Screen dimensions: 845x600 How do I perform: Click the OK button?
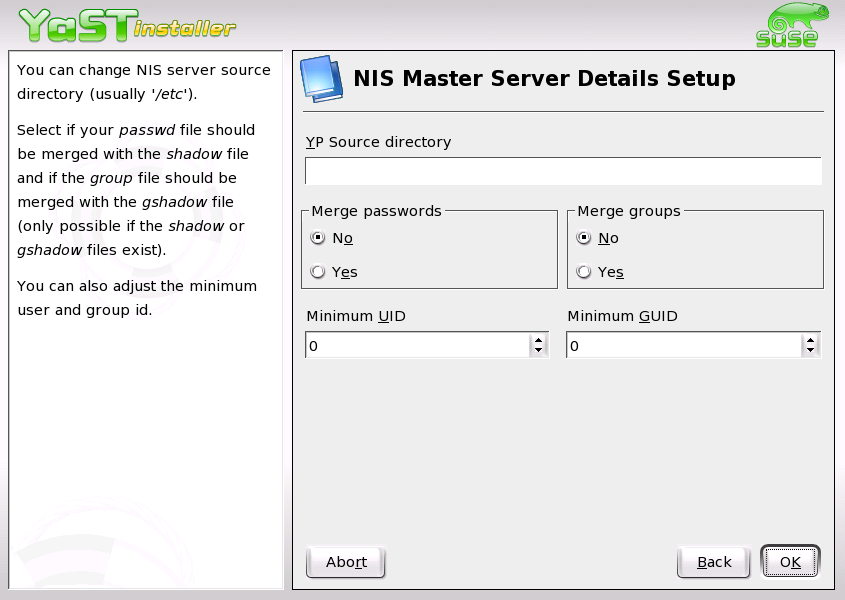point(790,561)
